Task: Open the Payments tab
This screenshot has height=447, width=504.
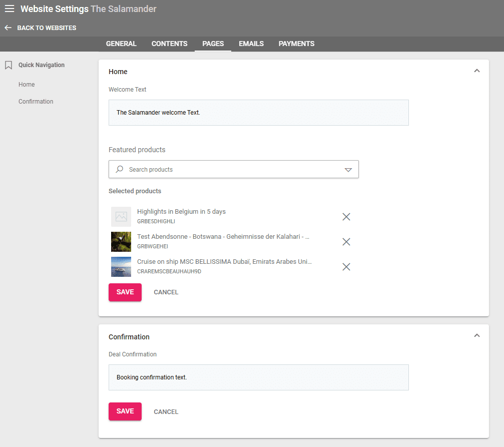Action: click(296, 44)
